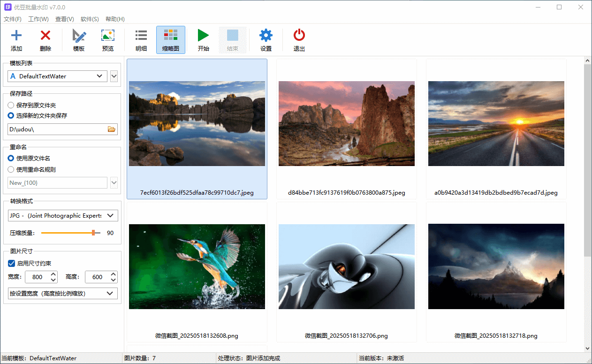The image size is (592, 364).
Task: Click the Add (添加) plus icon
Action: (16, 36)
